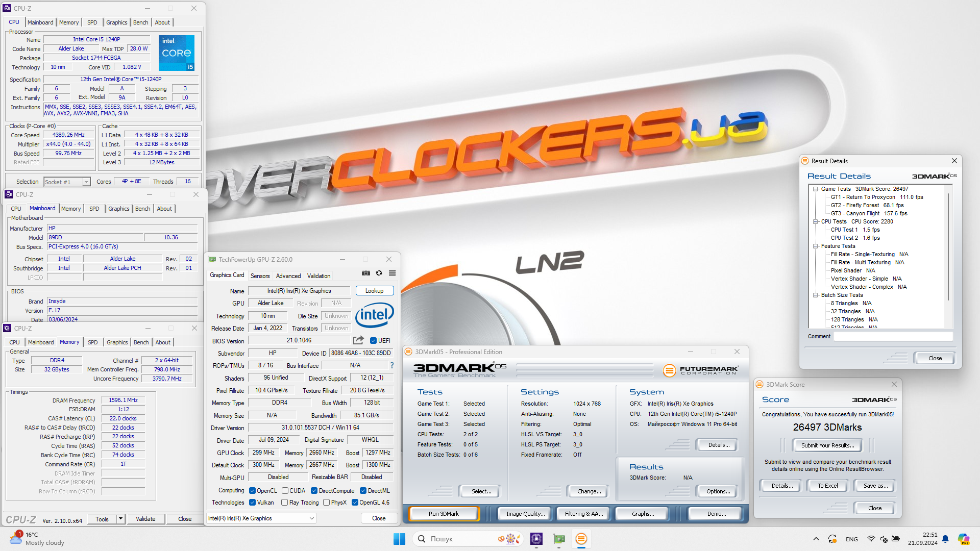The width and height of the screenshot is (980, 551).
Task: Click GPU-Z title bar app icon
Action: point(212,260)
